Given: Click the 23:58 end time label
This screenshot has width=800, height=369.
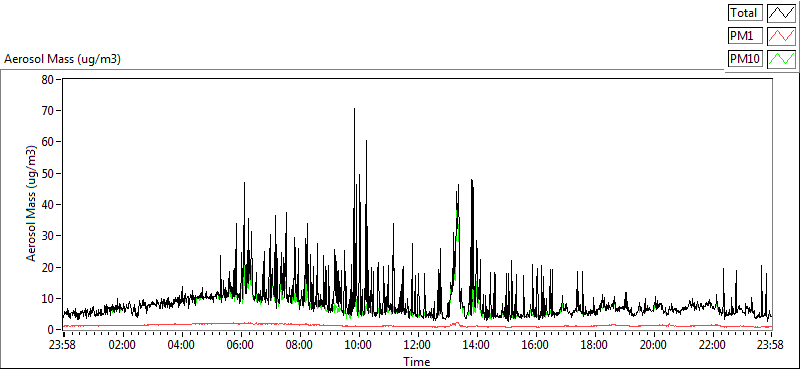Looking at the screenshot, I should pyautogui.click(x=770, y=345).
